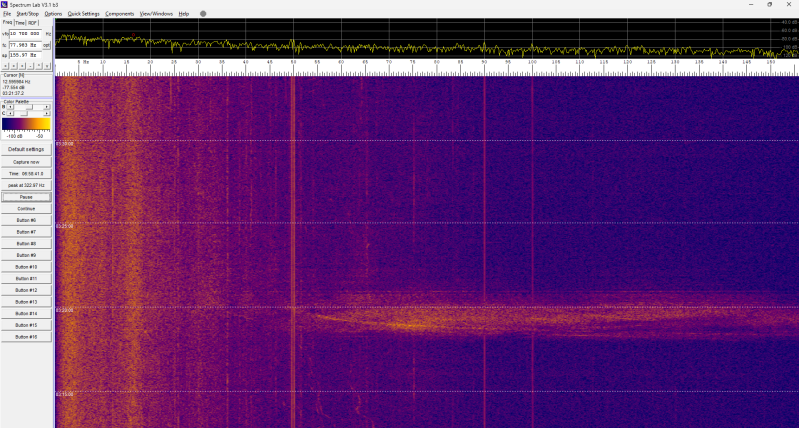Click Button #8
This screenshot has width=799, height=428.
point(26,244)
